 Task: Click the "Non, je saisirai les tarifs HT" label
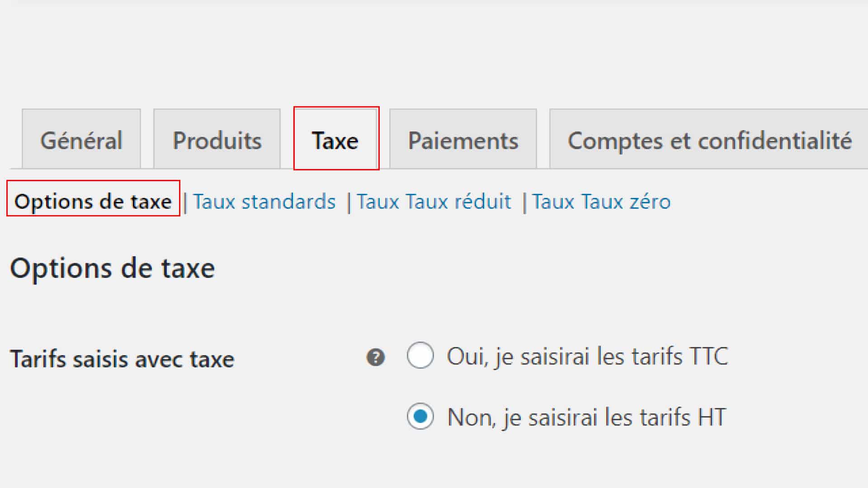click(586, 417)
